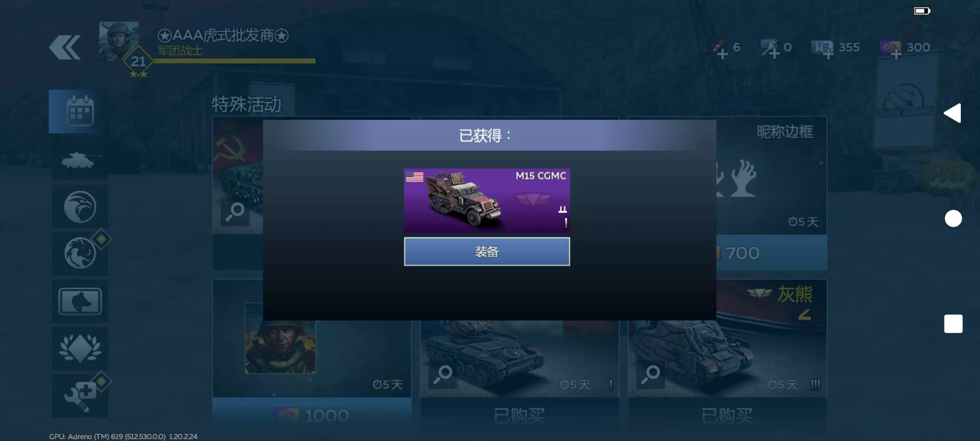The width and height of the screenshot is (980, 441).
Task: Go back using the double-chevron arrow
Action: 65,47
